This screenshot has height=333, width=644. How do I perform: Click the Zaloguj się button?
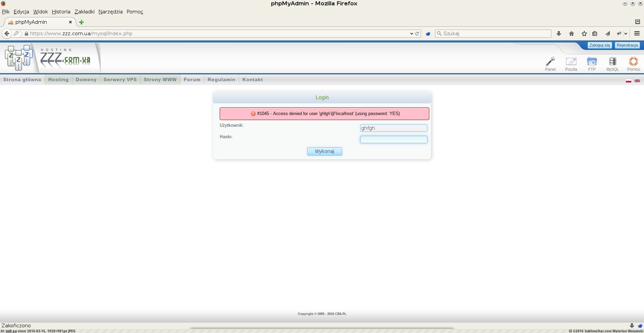tap(600, 45)
